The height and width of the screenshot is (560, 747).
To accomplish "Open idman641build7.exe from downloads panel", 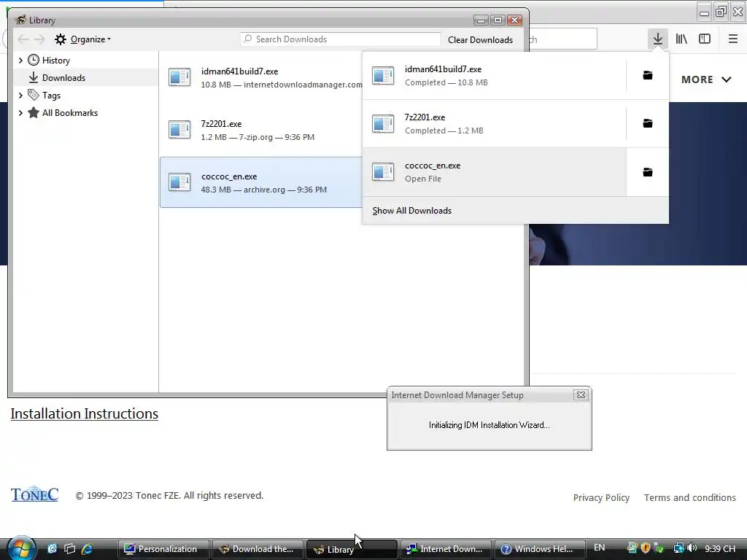I will (494, 76).
